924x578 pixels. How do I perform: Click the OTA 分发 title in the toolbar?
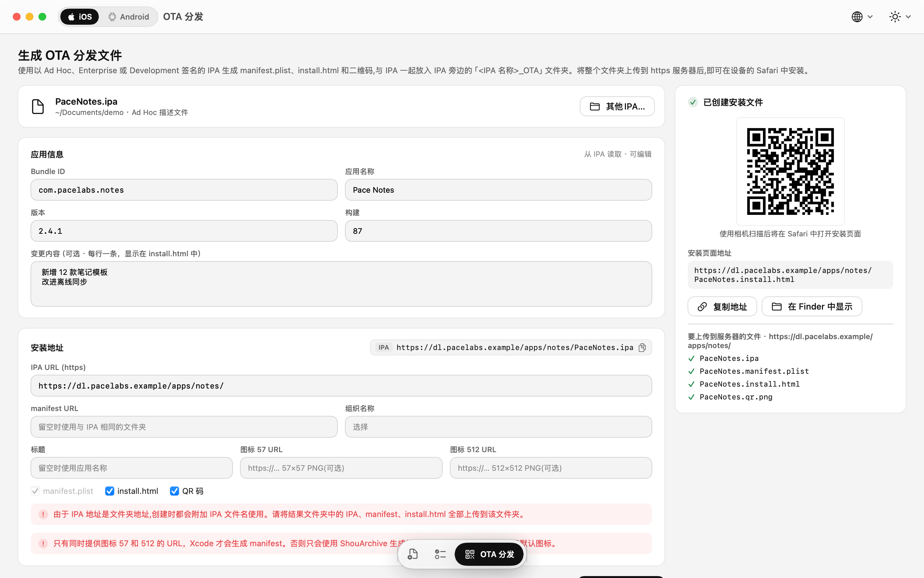click(183, 17)
